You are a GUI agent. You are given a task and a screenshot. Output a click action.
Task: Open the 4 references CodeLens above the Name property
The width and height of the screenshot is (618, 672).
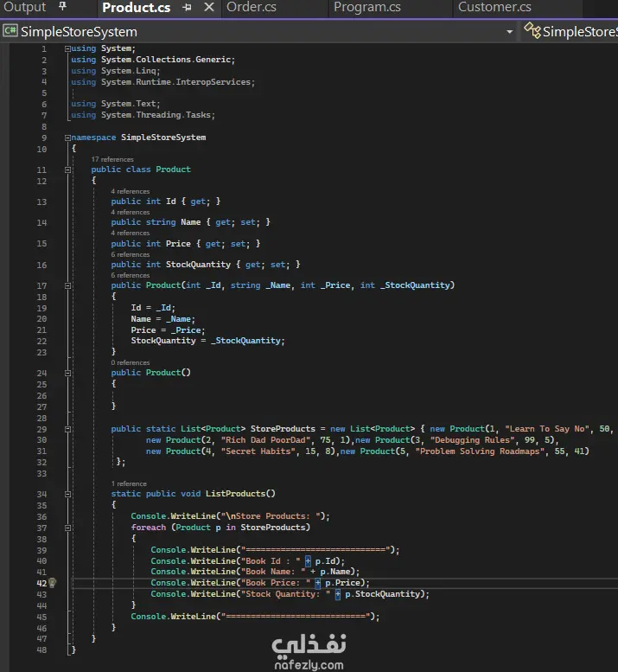tap(131, 212)
